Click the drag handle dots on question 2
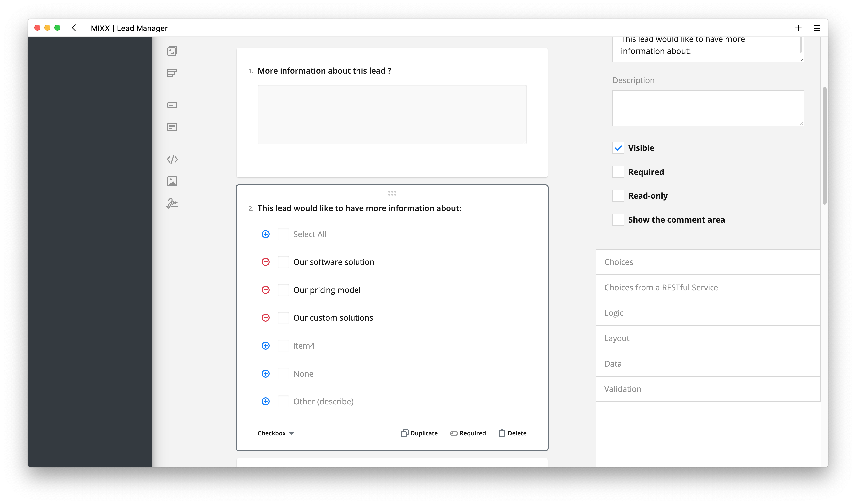This screenshot has width=856, height=504. coord(392,193)
